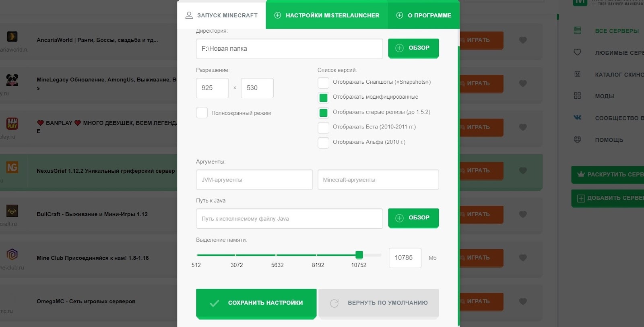Screen dimensions: 644x327
Task: Click the Обзор button next to Java path
Action: tap(413, 218)
